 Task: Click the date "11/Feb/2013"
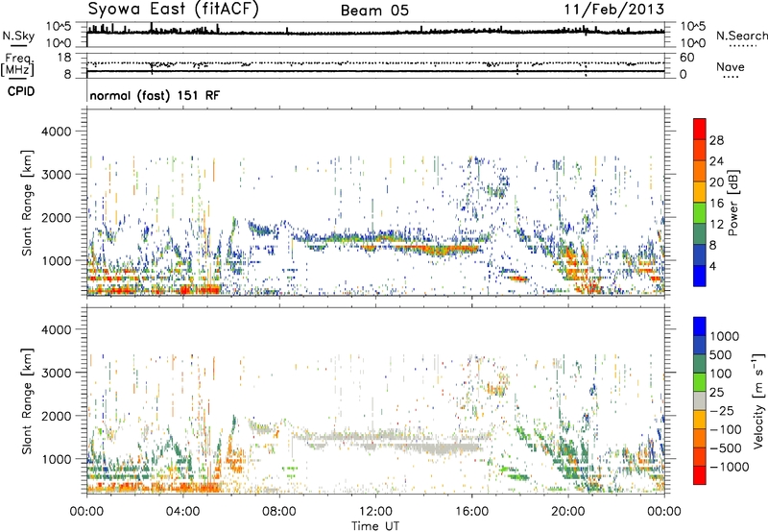pos(614,9)
